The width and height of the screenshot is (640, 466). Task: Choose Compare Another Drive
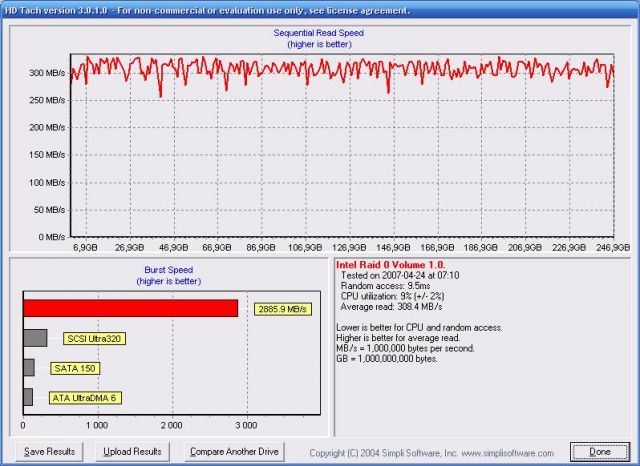tap(234, 452)
